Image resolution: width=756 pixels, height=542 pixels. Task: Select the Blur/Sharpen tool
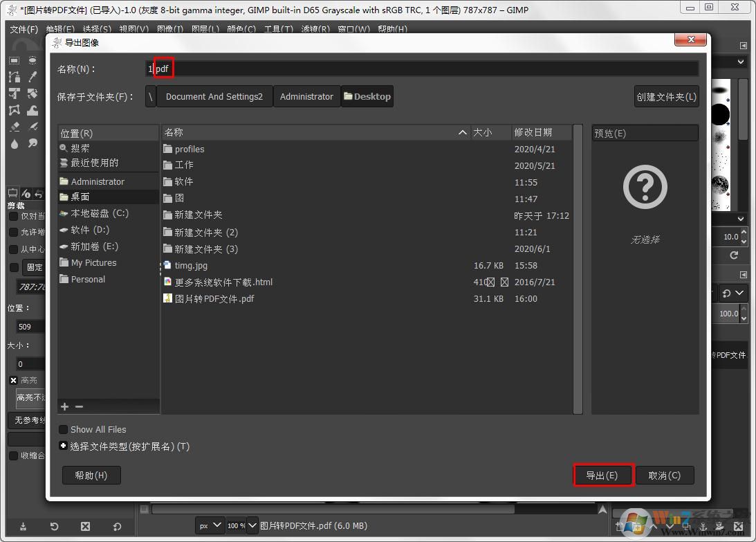pyautogui.click(x=15, y=143)
